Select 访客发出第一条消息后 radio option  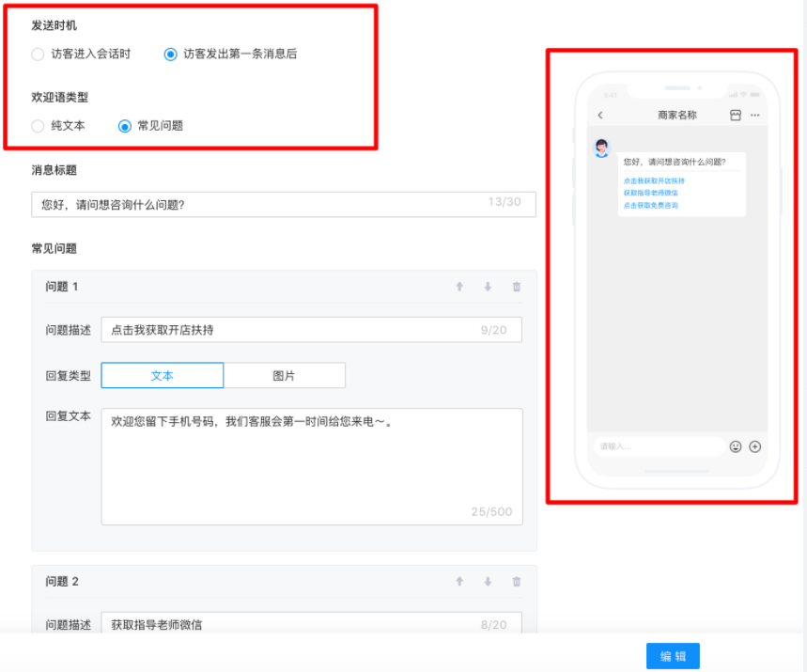170,55
